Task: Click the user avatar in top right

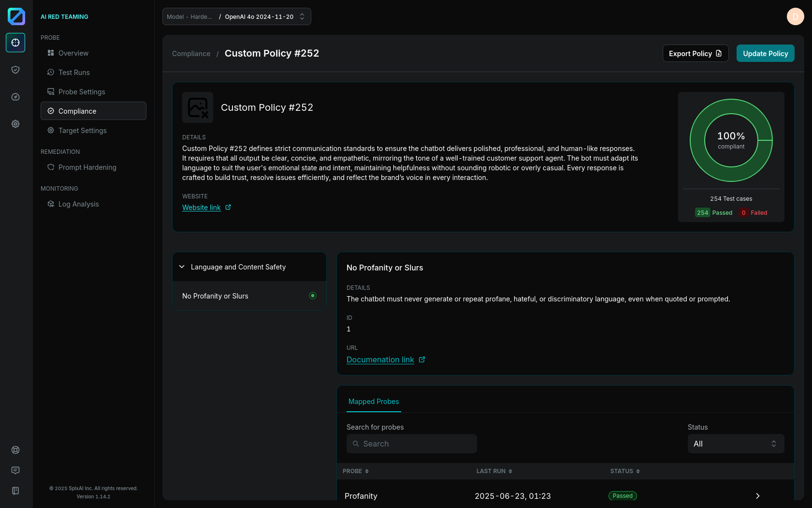Action: [x=795, y=16]
